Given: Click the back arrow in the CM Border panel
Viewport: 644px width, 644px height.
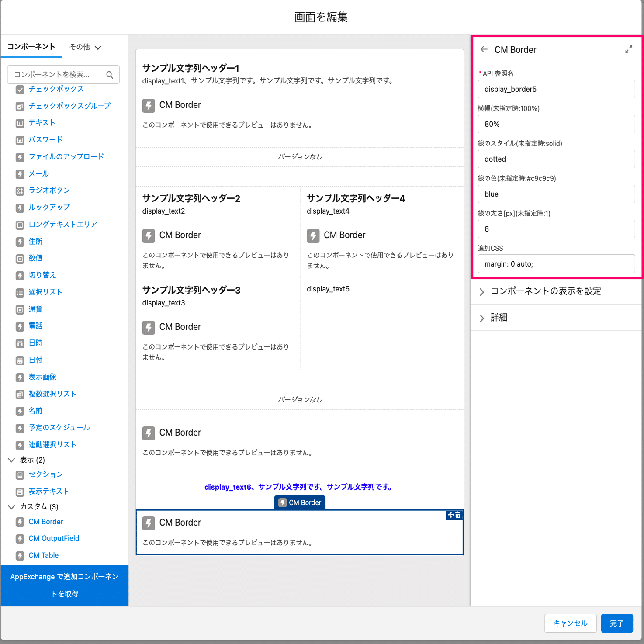Looking at the screenshot, I should 484,49.
